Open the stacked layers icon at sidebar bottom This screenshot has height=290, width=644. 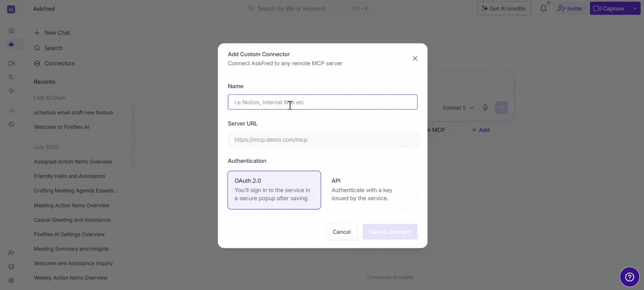[11, 267]
